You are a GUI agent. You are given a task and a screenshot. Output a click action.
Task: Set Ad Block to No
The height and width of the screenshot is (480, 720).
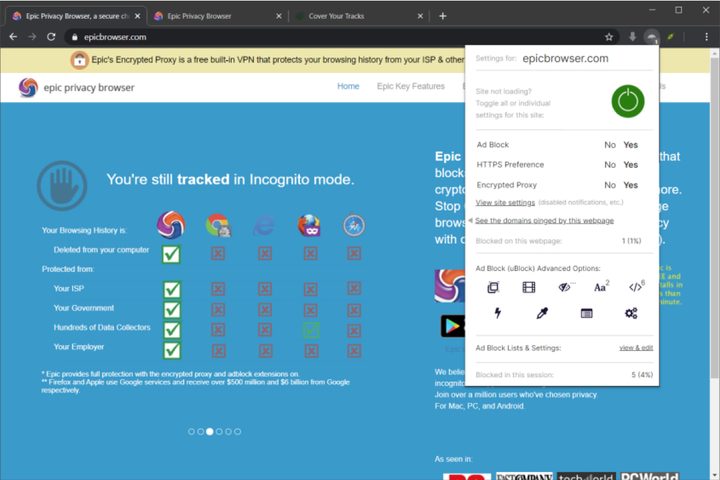pyautogui.click(x=609, y=145)
